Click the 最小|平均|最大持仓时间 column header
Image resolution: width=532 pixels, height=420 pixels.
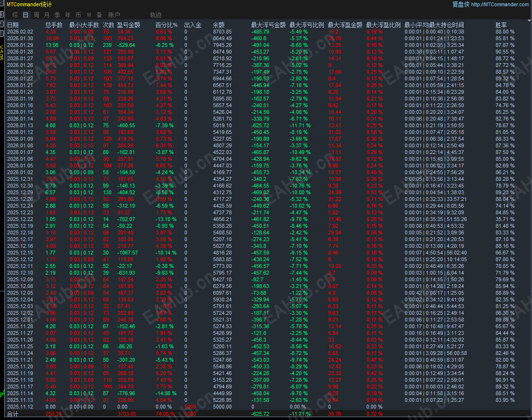434,25
